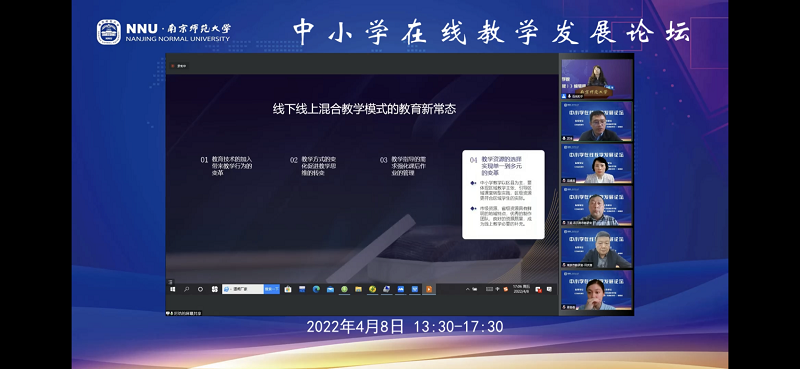Open the taskbar clock and date
800x369 pixels.
521,289
